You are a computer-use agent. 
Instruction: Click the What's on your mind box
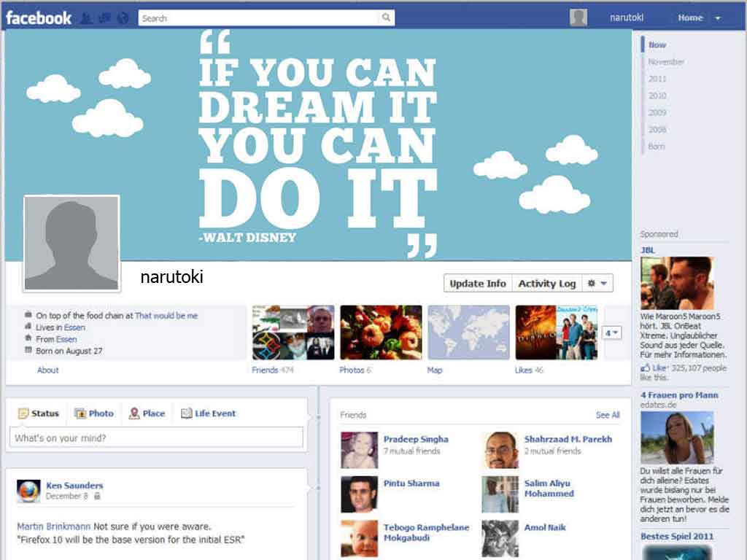coord(156,437)
